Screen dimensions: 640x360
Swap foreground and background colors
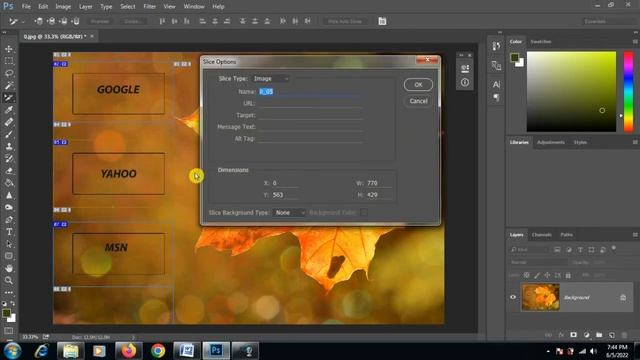tap(13, 304)
